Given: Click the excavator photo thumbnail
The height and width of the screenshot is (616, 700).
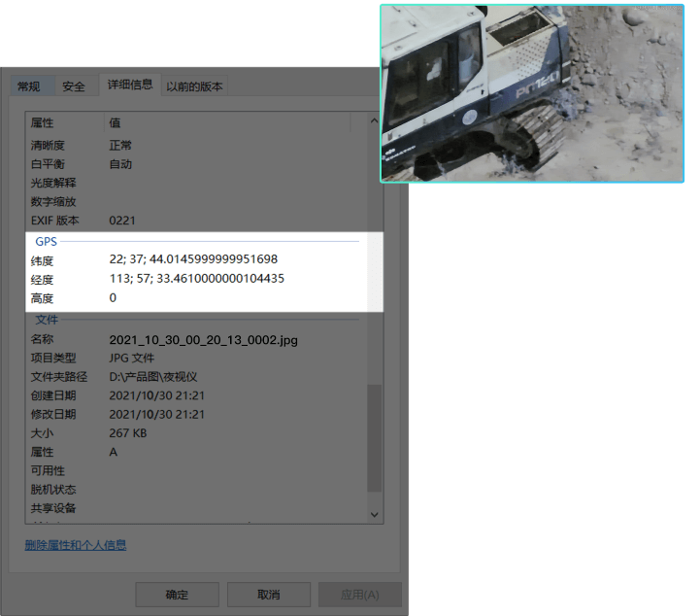Looking at the screenshot, I should (532, 92).
